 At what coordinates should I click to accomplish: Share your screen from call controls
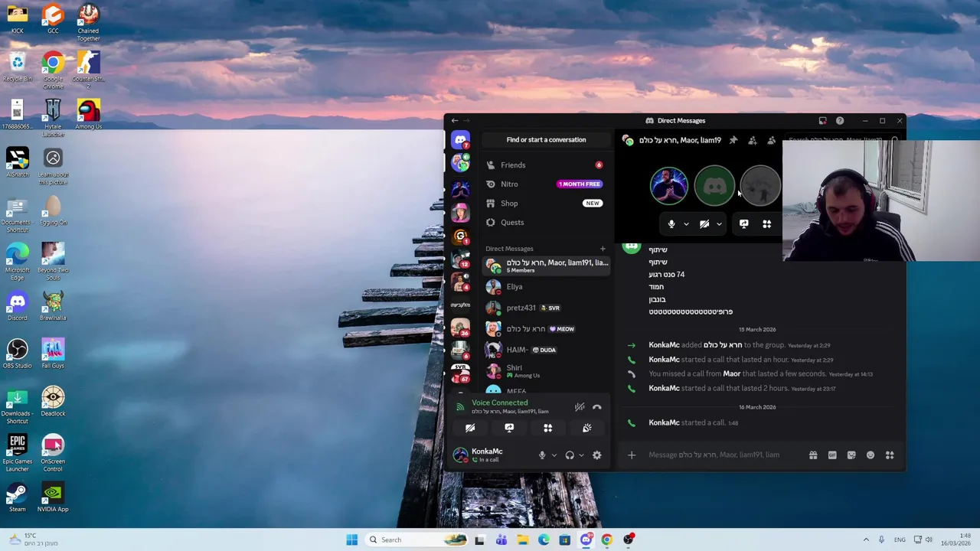(x=743, y=223)
